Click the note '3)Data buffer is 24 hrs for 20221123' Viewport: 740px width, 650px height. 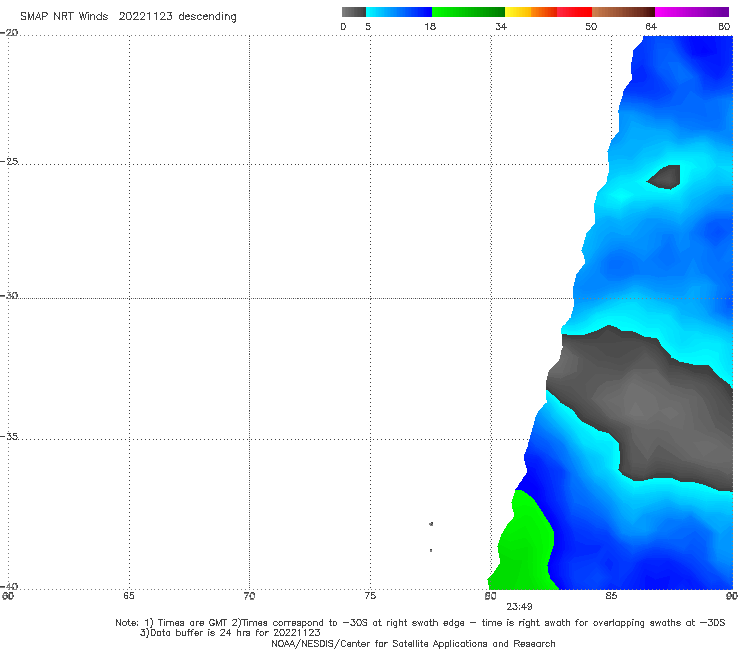230,633
